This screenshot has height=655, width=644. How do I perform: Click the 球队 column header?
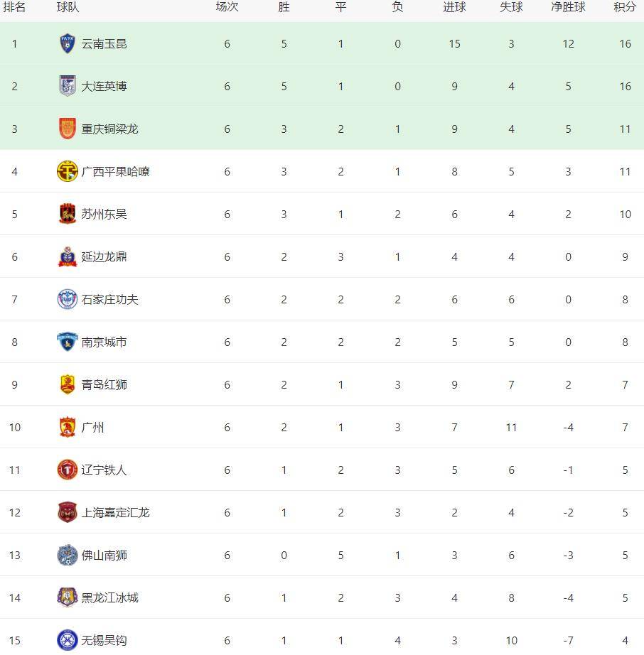68,7
